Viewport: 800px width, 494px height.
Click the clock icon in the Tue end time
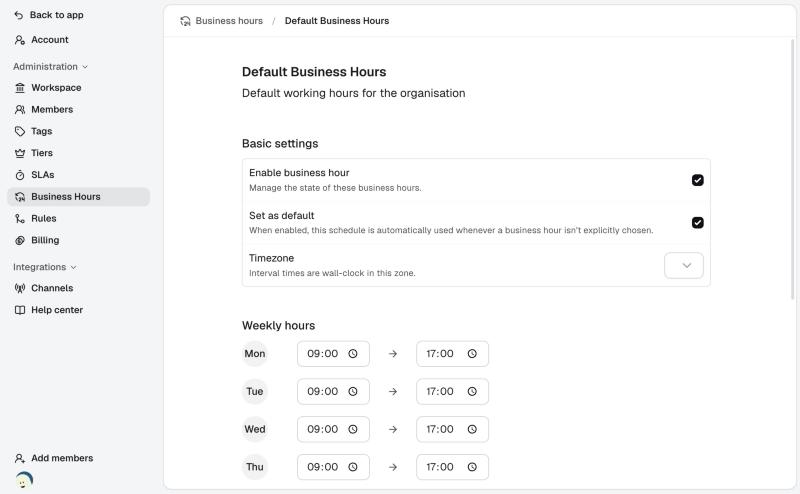tap(472, 391)
